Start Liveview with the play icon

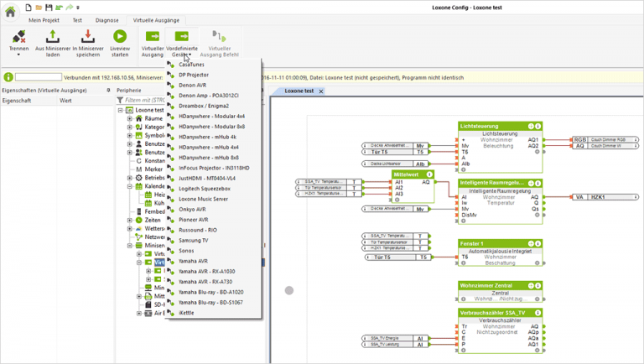point(120,36)
